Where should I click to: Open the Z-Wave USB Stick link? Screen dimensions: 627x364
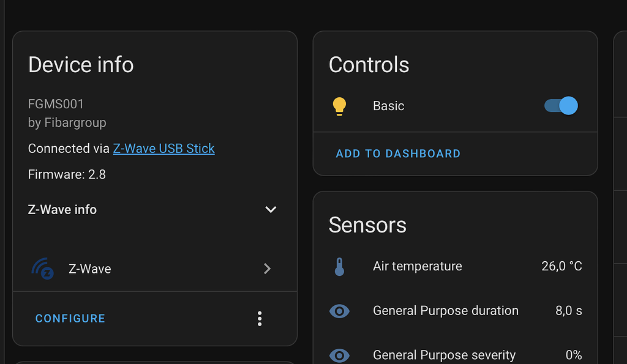[163, 148]
